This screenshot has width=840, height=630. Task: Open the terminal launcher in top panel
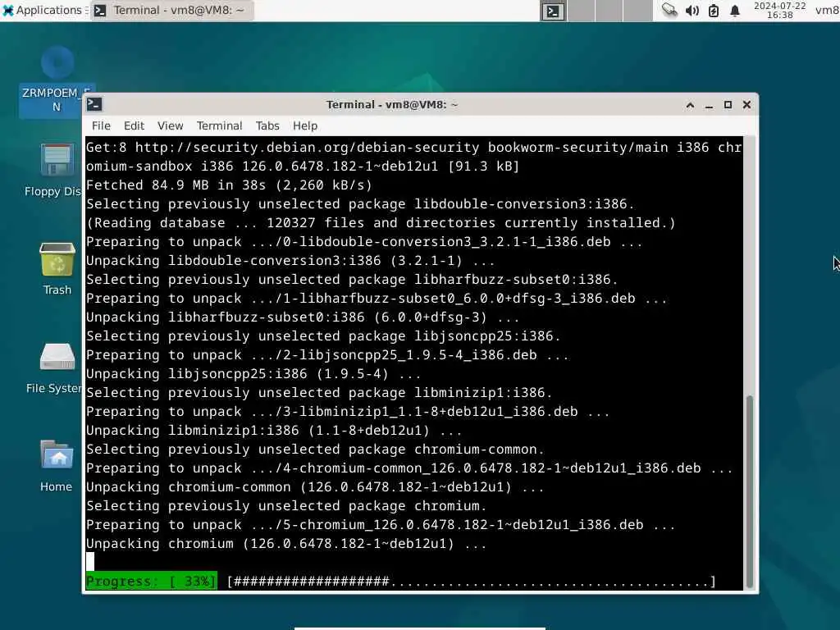coord(552,11)
